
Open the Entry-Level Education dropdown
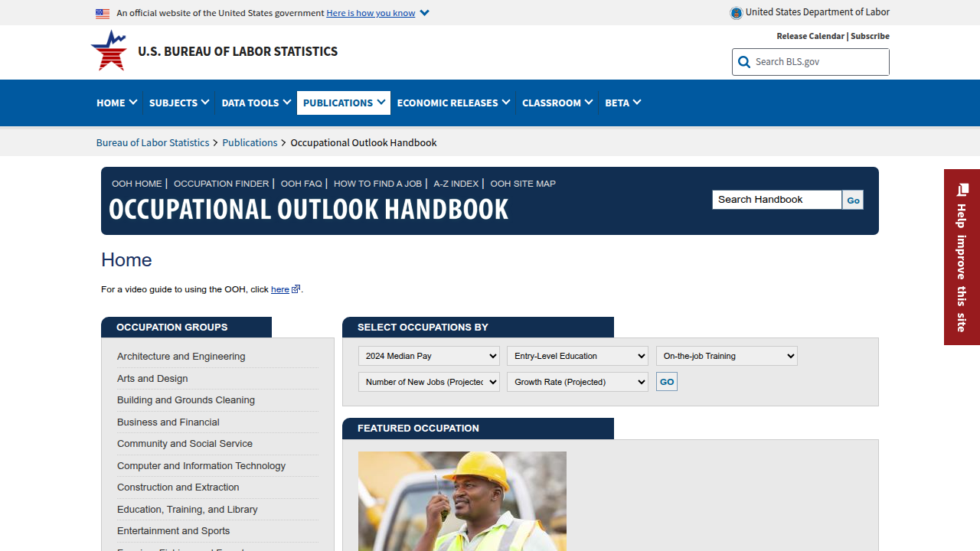[x=577, y=356]
